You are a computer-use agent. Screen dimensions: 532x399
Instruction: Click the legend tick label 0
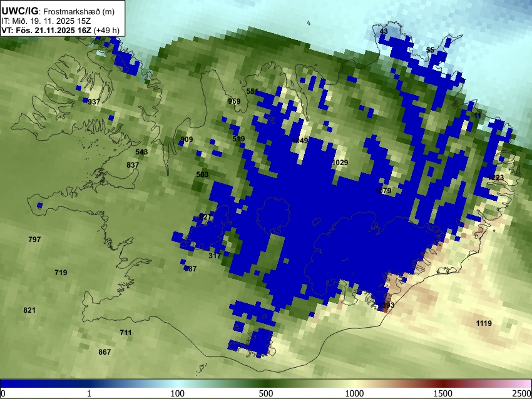point(3,393)
